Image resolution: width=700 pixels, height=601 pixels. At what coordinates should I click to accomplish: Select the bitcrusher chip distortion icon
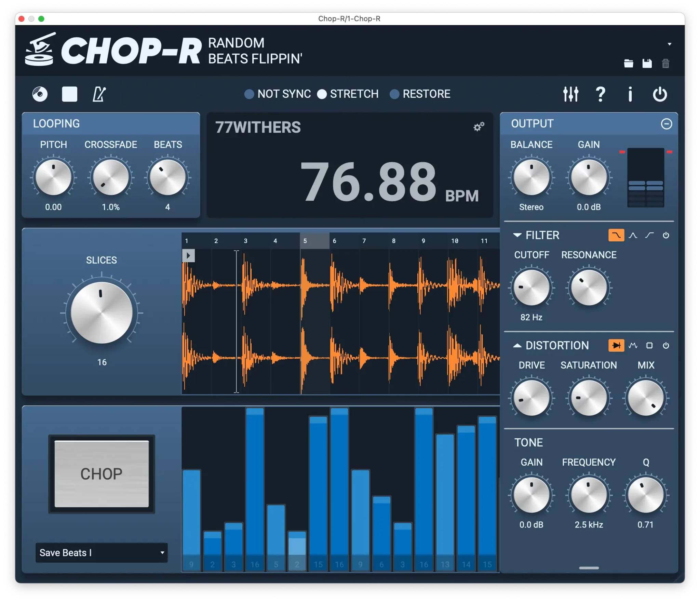(x=649, y=346)
